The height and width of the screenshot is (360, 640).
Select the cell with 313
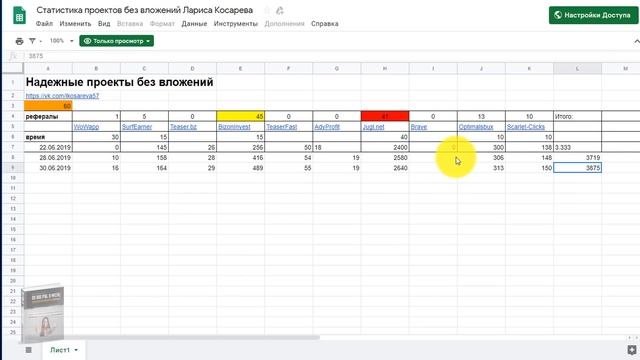point(481,168)
